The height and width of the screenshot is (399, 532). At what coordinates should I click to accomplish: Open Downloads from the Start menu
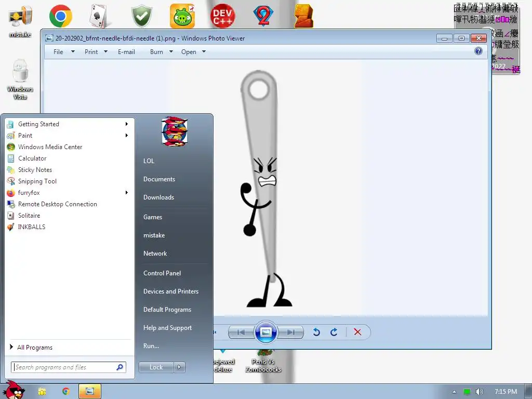click(159, 197)
